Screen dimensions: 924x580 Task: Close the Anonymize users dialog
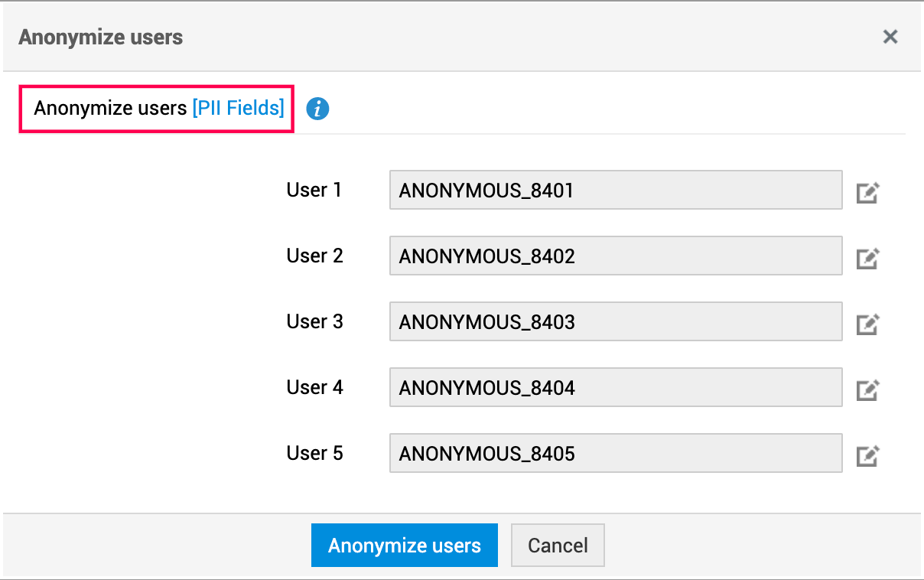click(890, 37)
